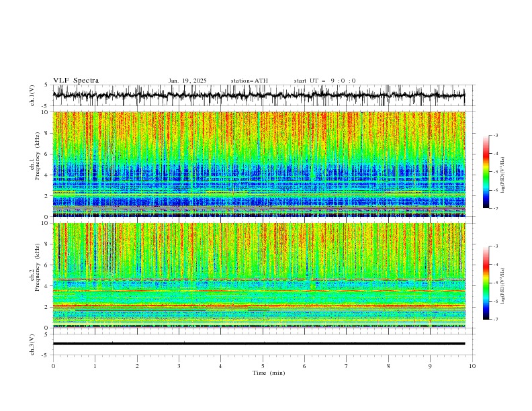The height and width of the screenshot is (411, 532).
Task: Click the '10' kHz tick on ch.2 frequency axis
Action: click(x=46, y=223)
